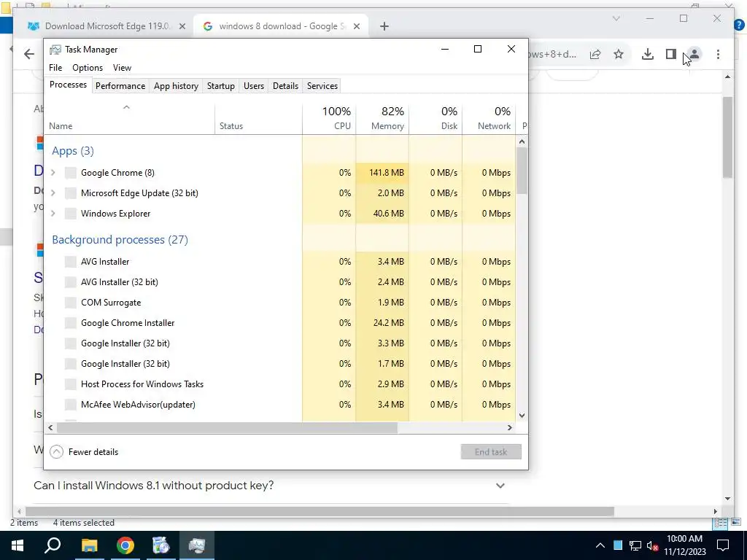
Task: Sort processes by CPU column header
Action: point(329,118)
